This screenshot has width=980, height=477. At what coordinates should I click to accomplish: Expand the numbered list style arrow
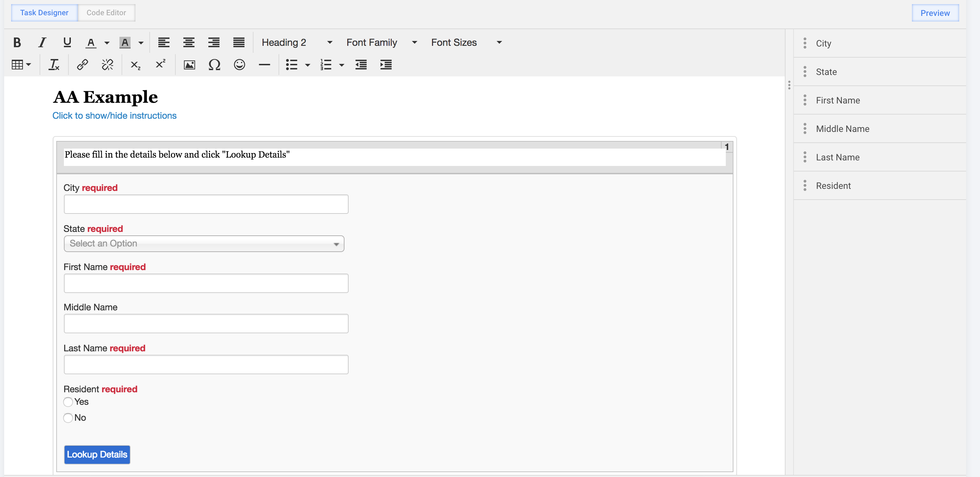point(342,65)
